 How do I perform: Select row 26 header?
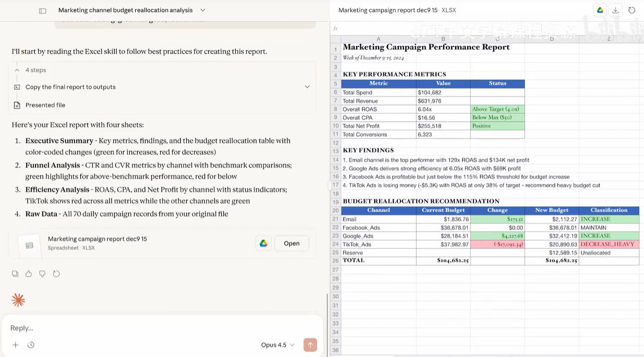pyautogui.click(x=335, y=260)
